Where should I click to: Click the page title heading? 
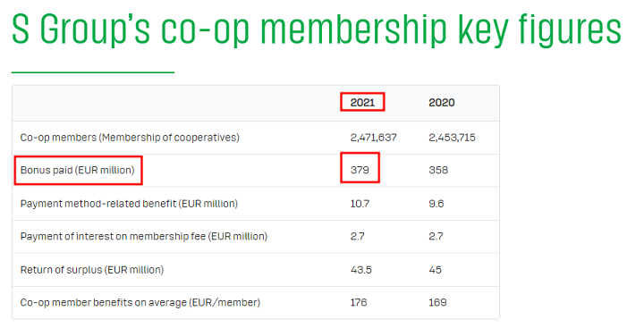[x=317, y=30]
